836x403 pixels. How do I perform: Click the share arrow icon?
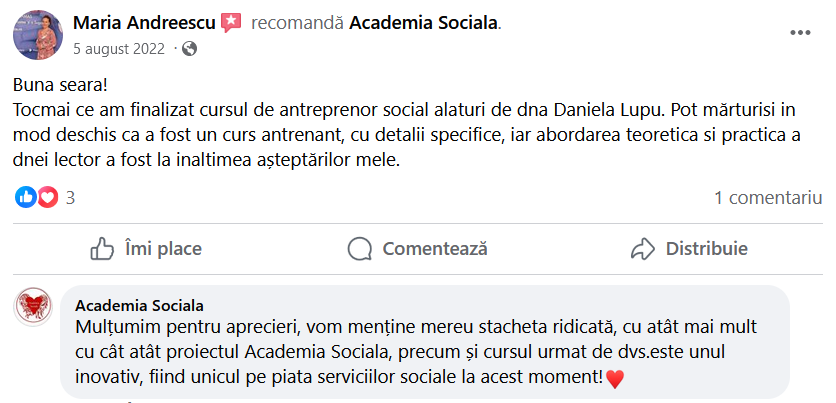642,248
